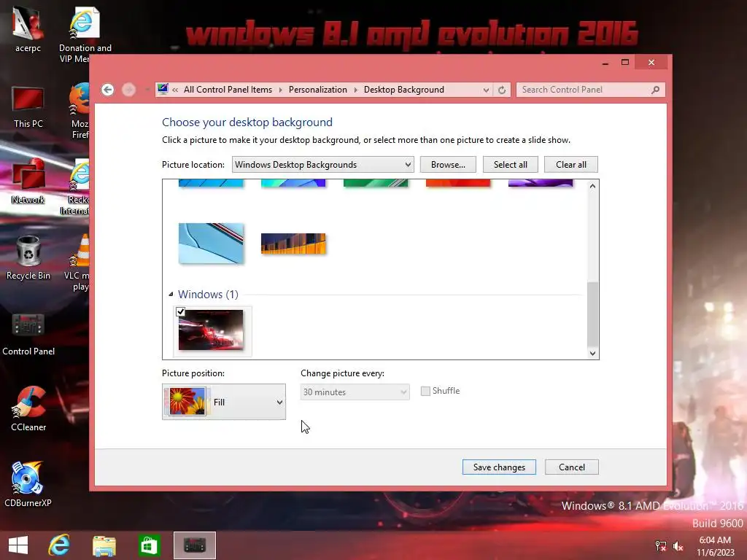Select Control Panel desktop icon

[28, 334]
